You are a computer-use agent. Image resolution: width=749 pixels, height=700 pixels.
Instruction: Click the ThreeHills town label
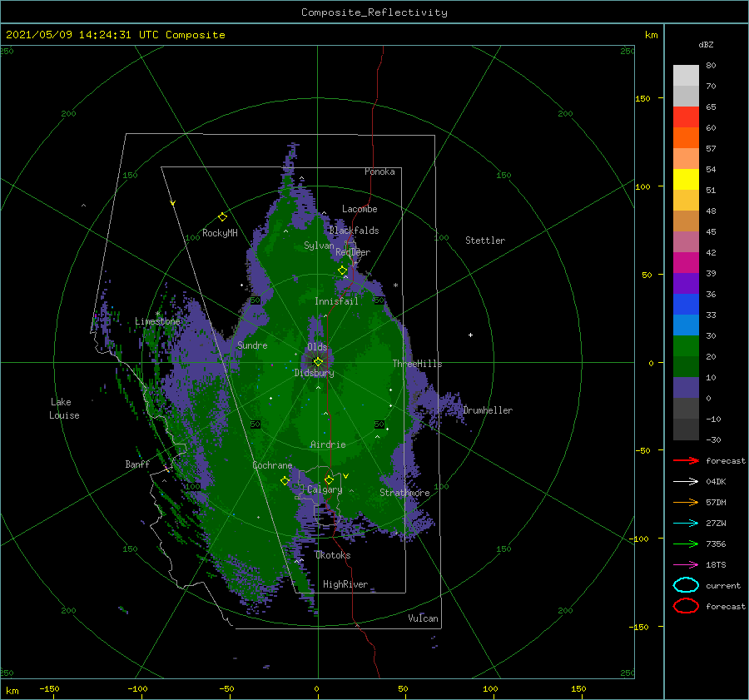tap(417, 364)
